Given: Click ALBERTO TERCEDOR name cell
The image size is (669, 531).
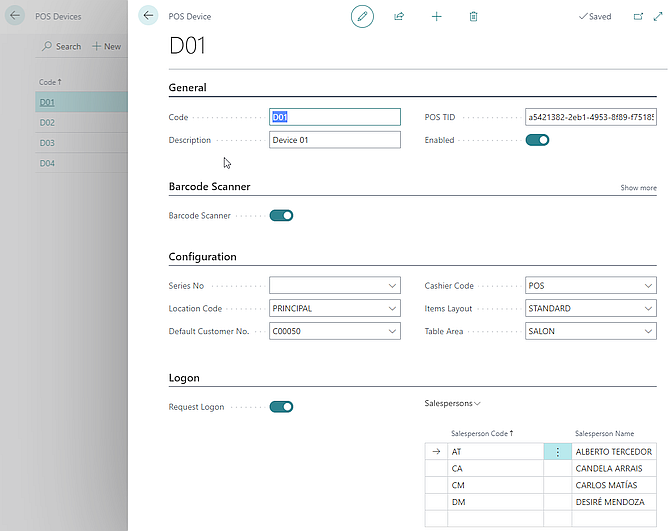Looking at the screenshot, I should pyautogui.click(x=614, y=452).
